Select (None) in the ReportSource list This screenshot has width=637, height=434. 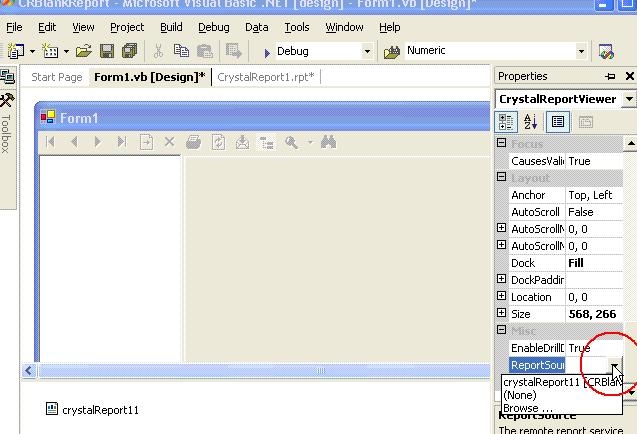[x=521, y=395]
